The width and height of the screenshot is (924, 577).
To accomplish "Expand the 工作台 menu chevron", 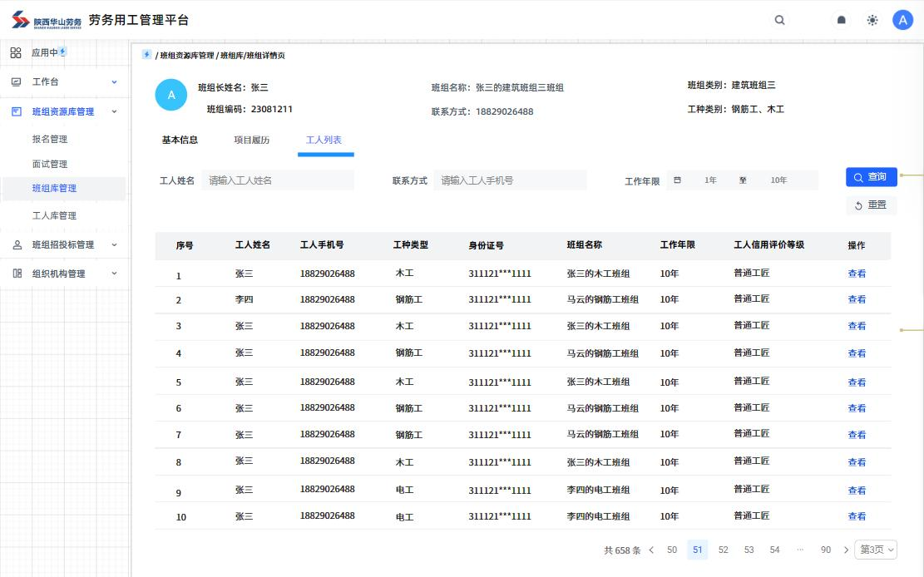I will (115, 82).
